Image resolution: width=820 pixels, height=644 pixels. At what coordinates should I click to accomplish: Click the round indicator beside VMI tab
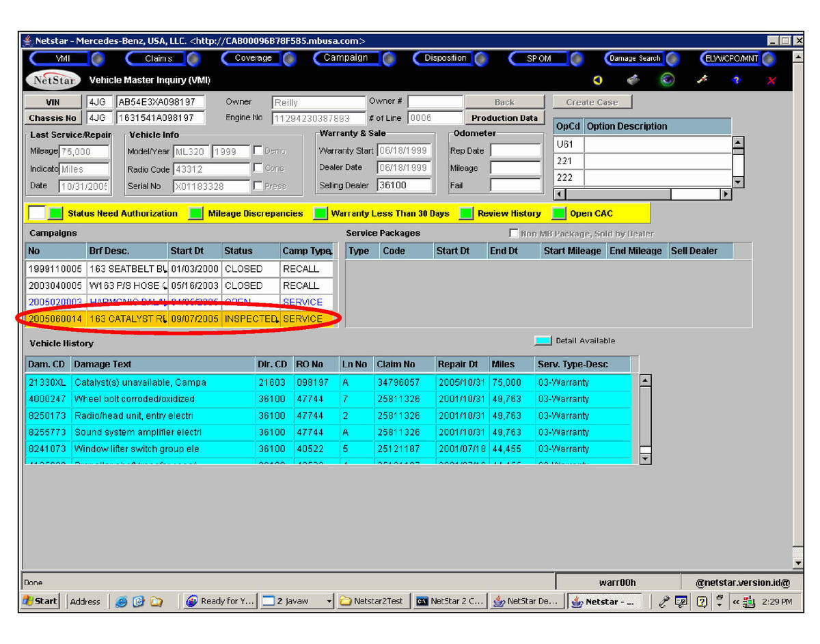(98, 59)
